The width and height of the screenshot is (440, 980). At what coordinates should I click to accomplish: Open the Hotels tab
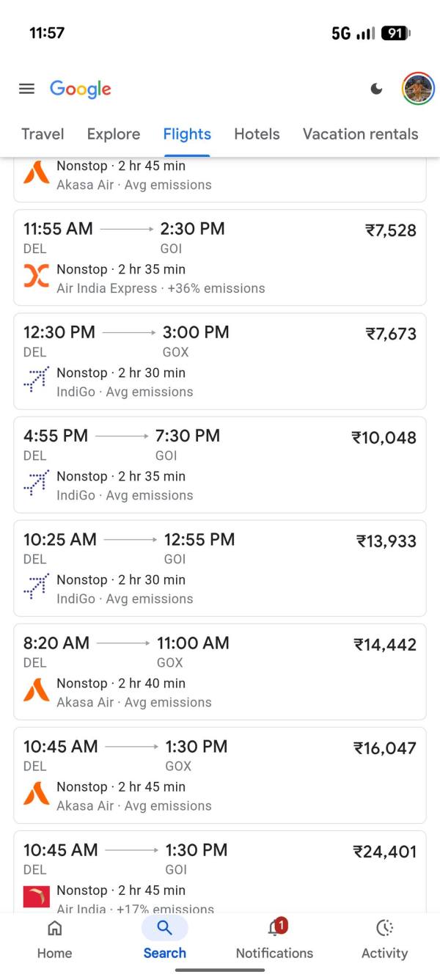[x=257, y=134]
